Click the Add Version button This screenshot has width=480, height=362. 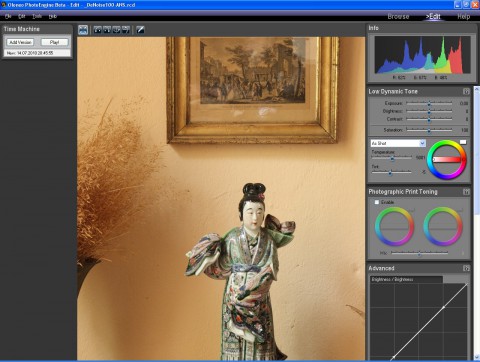coord(20,42)
